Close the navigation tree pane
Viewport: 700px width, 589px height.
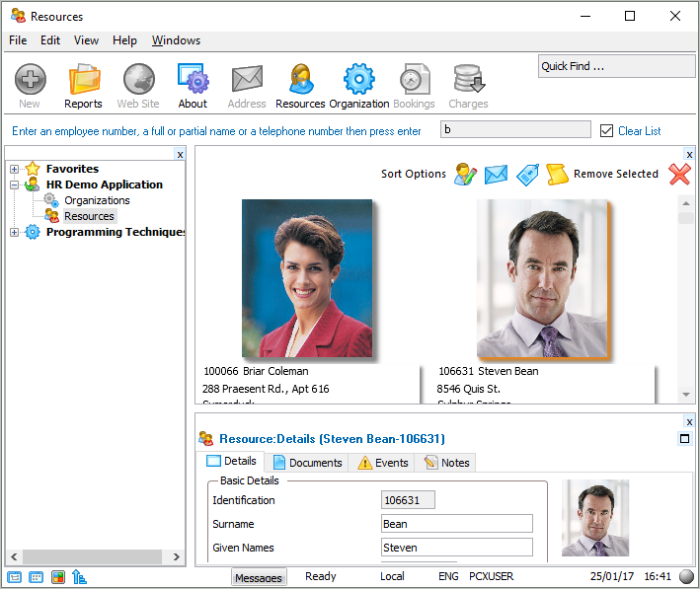(180, 154)
